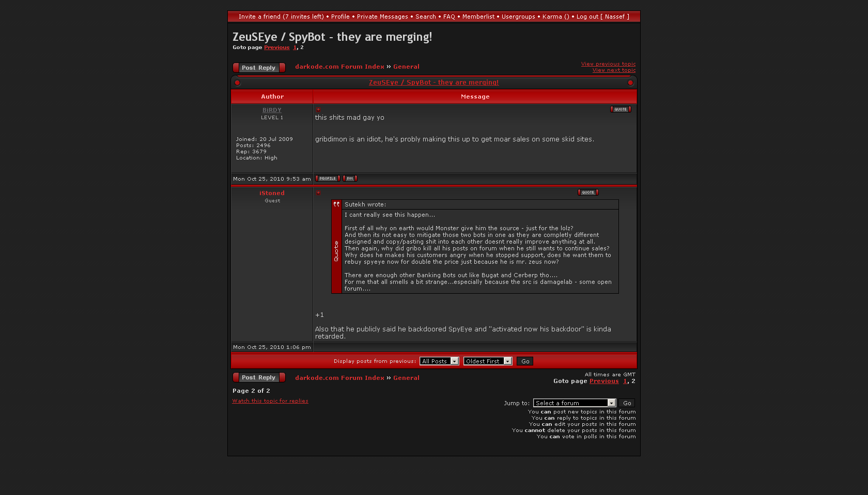Open the BiRDY author username link

coord(272,110)
